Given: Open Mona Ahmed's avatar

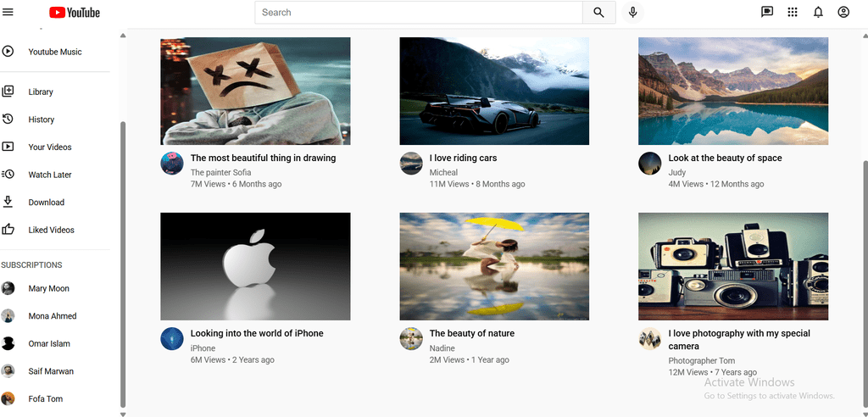Looking at the screenshot, I should pos(8,315).
